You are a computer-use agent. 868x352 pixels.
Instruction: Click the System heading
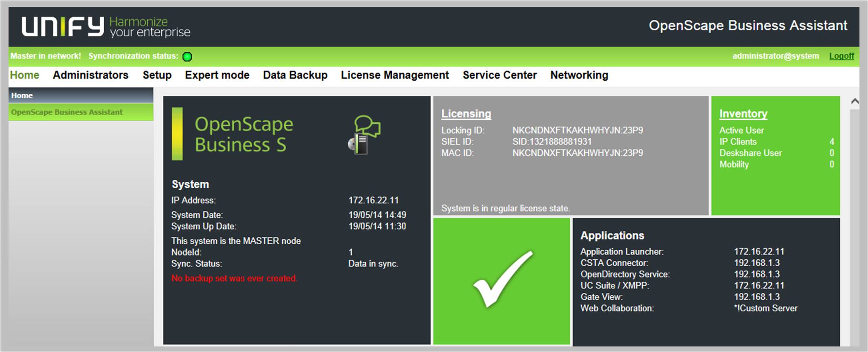pyautogui.click(x=190, y=184)
